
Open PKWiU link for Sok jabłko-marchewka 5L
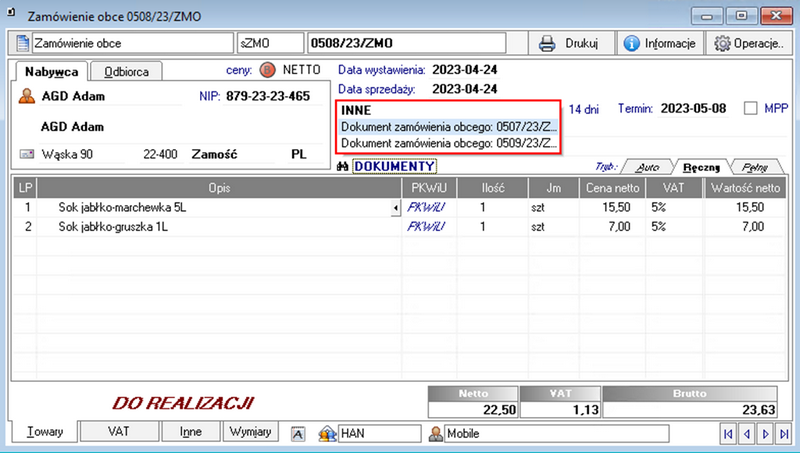[x=426, y=207]
